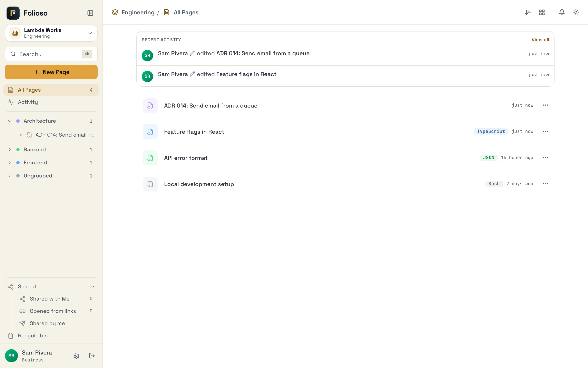The width and height of the screenshot is (588, 368).
Task: Collapse the sidebar with the panel icon
Action: [90, 13]
